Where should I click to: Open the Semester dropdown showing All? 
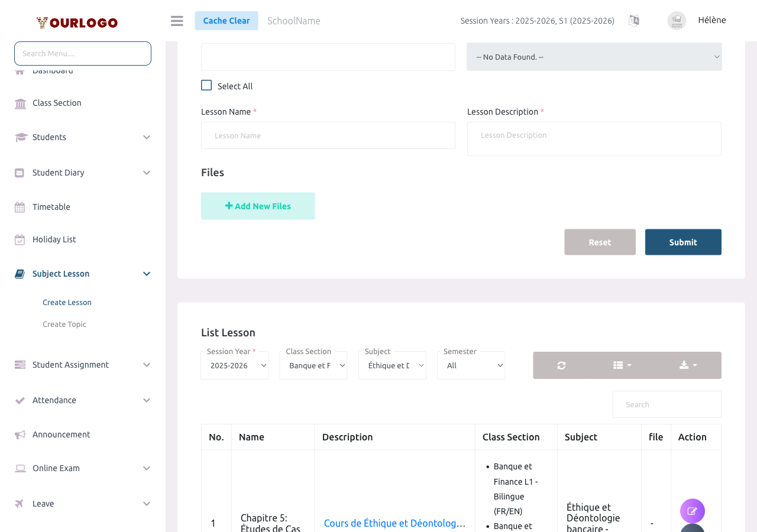[471, 365]
